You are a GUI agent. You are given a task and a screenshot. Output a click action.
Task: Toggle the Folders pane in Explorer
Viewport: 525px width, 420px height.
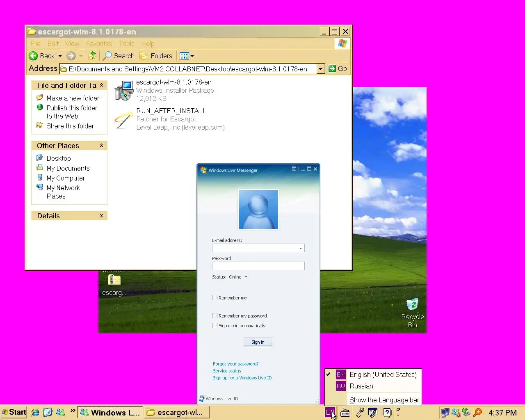tap(156, 56)
